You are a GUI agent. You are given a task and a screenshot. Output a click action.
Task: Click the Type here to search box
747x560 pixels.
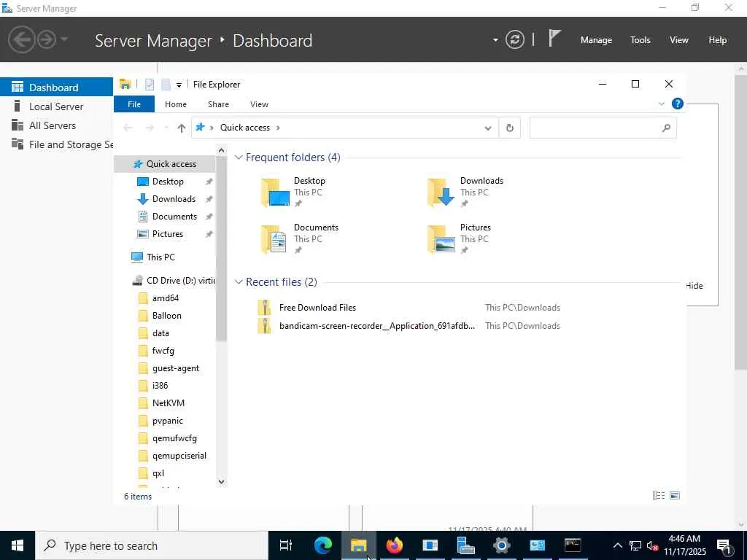152,545
